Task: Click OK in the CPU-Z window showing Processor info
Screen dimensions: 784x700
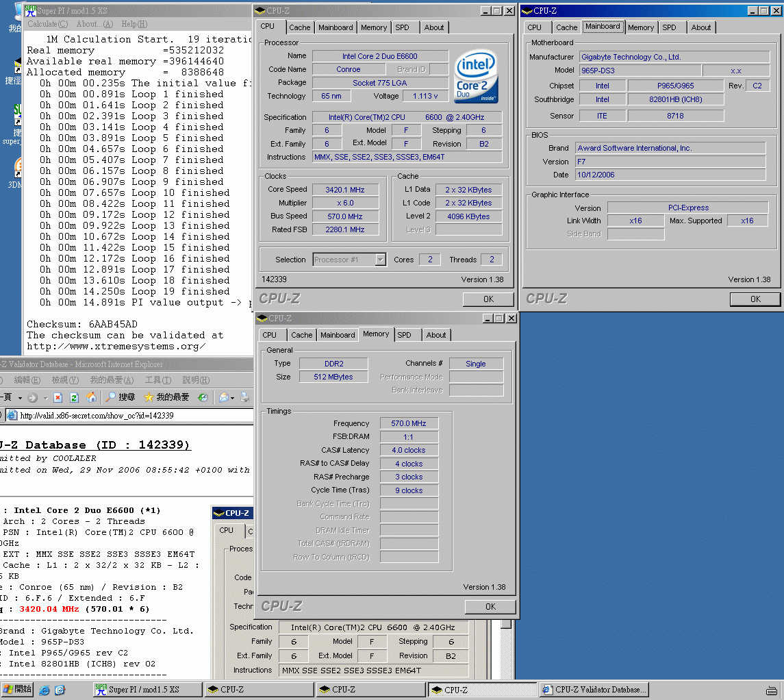Action: [488, 299]
